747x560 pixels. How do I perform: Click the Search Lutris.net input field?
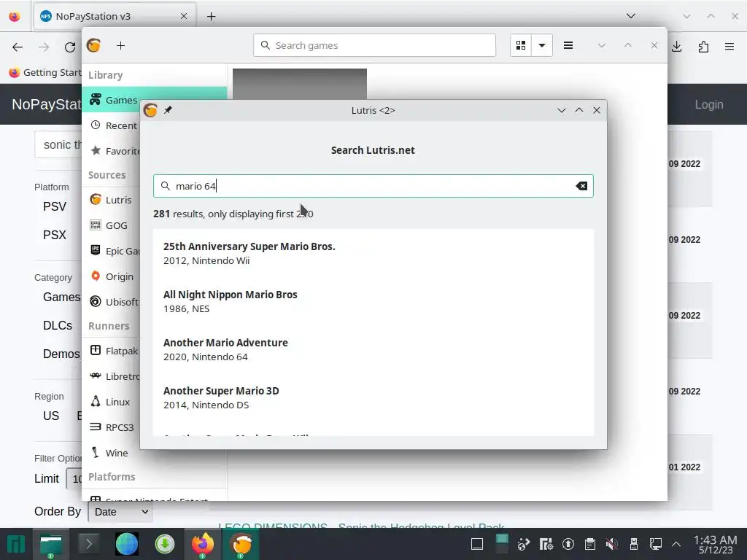tap(373, 186)
